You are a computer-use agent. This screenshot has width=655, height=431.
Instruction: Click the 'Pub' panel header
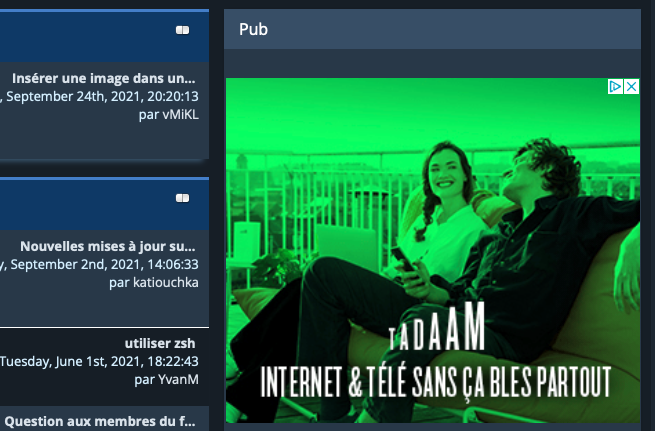432,29
